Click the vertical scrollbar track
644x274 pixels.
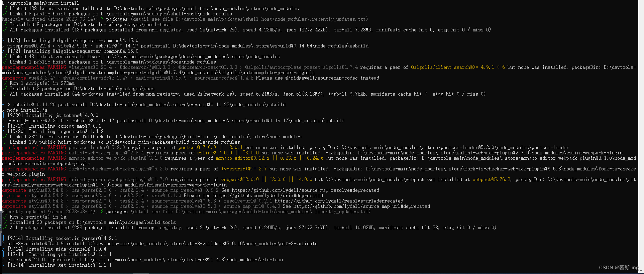(x=642, y=134)
